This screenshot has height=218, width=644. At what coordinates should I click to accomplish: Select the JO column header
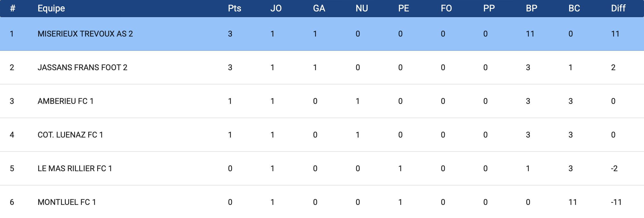276,8
